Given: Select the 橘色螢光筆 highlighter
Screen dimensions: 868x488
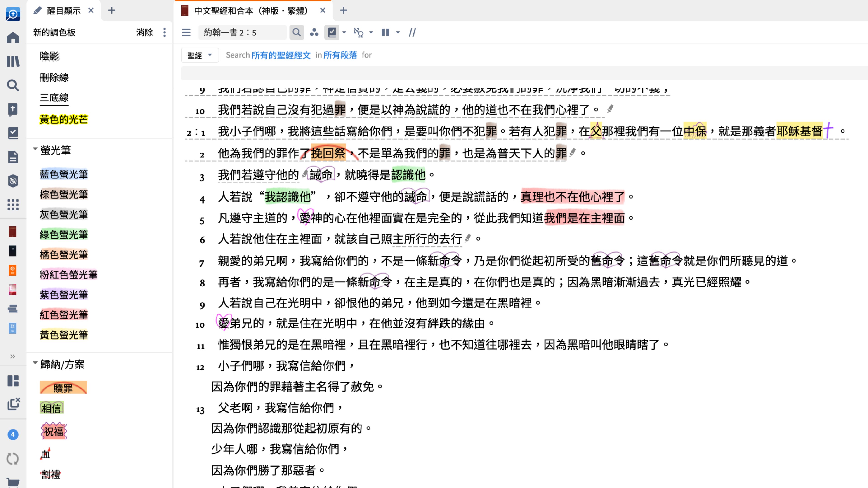Looking at the screenshot, I should pyautogui.click(x=64, y=255).
